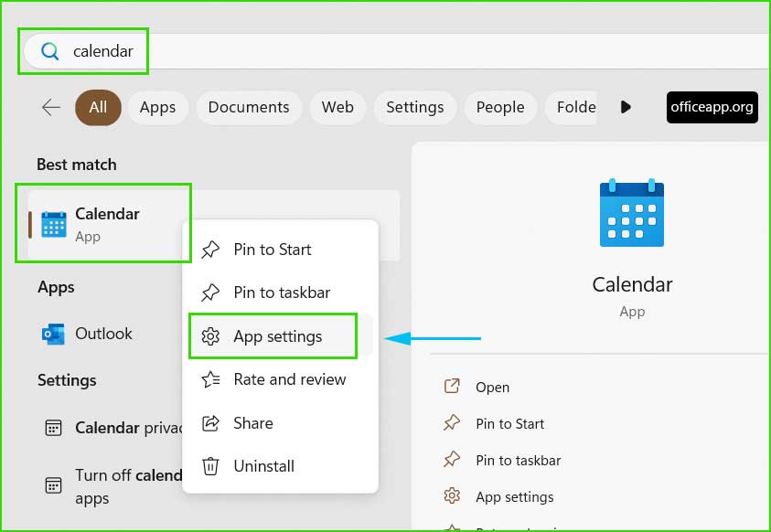Go back with the left arrow
771x532 pixels.
51,107
